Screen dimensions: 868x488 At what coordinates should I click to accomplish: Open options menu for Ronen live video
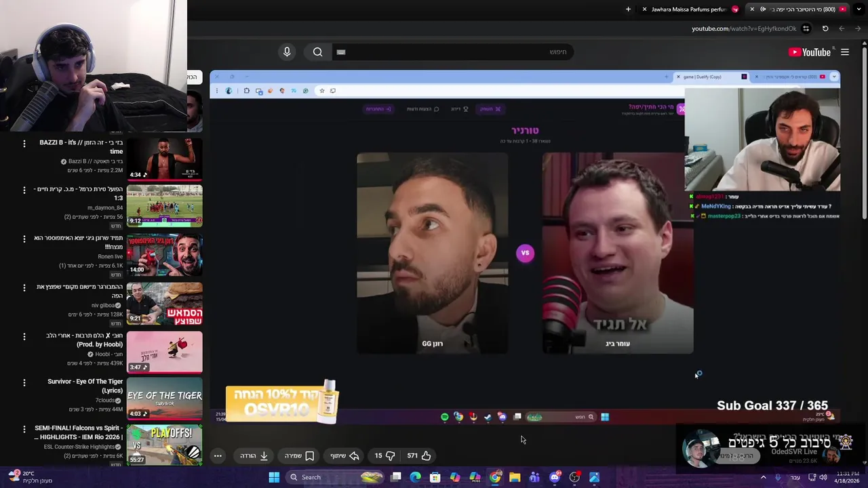24,239
